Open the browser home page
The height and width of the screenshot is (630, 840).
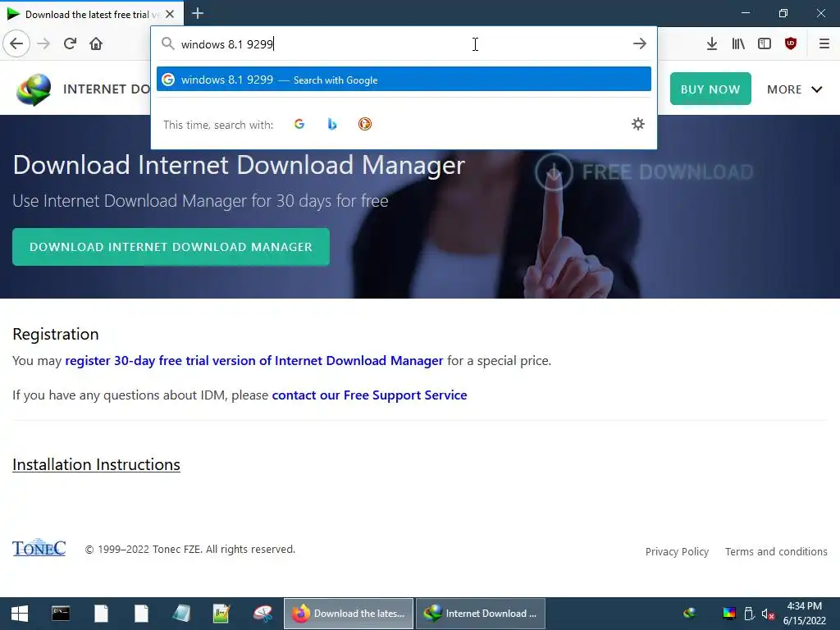(x=96, y=43)
